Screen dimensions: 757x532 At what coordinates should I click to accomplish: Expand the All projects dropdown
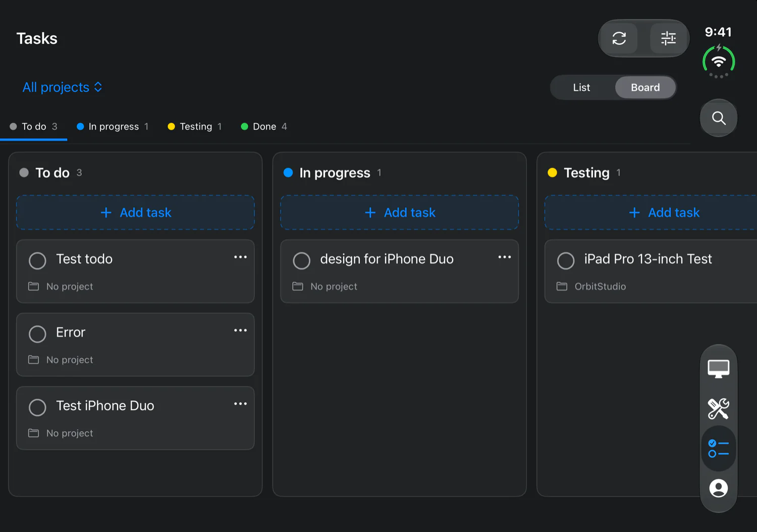click(x=63, y=87)
